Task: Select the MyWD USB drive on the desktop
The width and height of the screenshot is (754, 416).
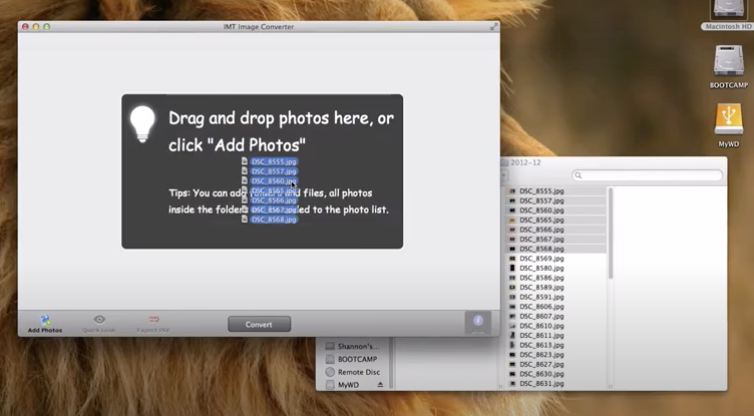Action: coord(729,125)
